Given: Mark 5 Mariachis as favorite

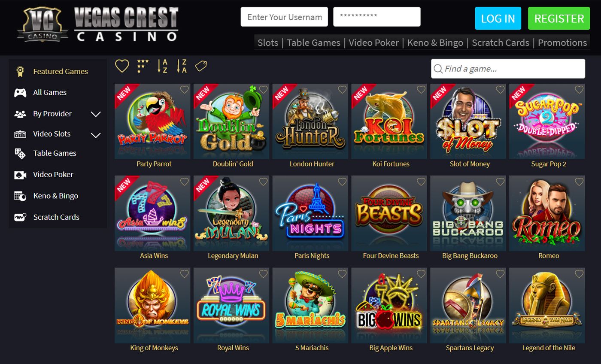Looking at the screenshot, I should click(342, 274).
